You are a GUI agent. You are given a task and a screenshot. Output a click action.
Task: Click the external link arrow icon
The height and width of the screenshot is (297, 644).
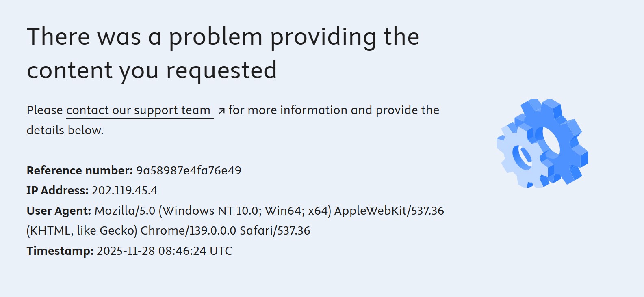tap(221, 111)
